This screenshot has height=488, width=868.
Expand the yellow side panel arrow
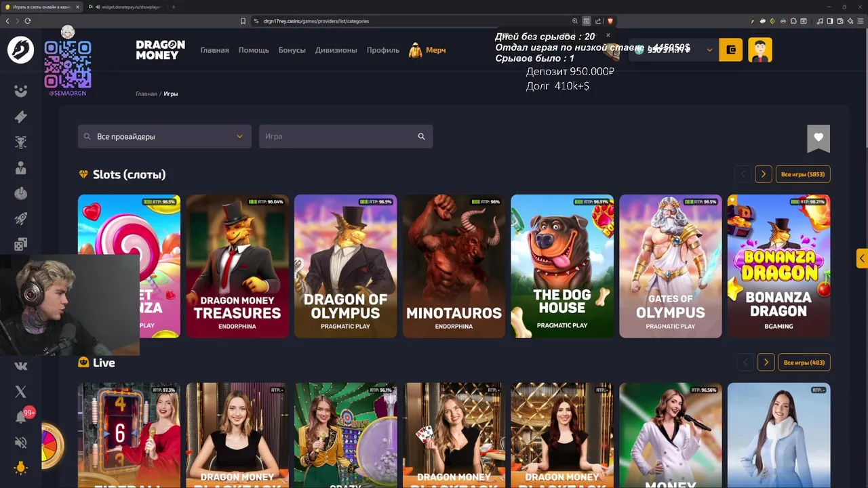tap(862, 258)
